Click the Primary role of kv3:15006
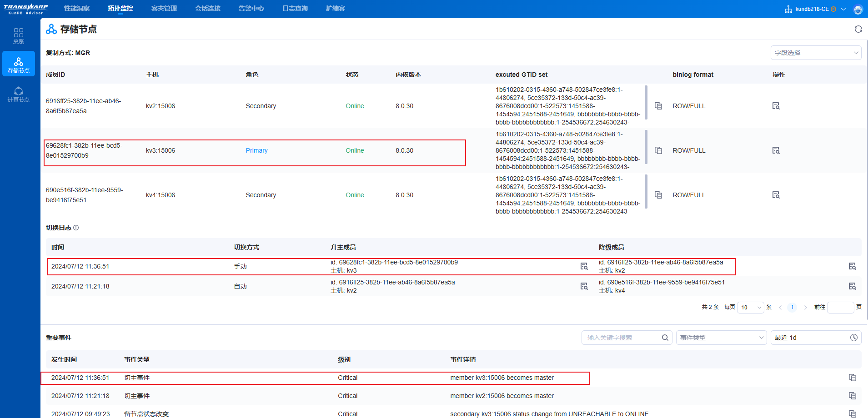Image resolution: width=868 pixels, height=418 pixels. [x=256, y=150]
